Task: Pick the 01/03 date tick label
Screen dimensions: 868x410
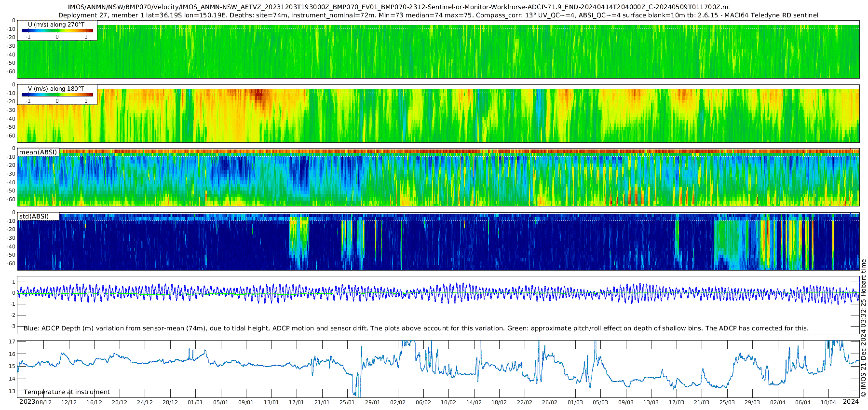Action: (x=575, y=402)
